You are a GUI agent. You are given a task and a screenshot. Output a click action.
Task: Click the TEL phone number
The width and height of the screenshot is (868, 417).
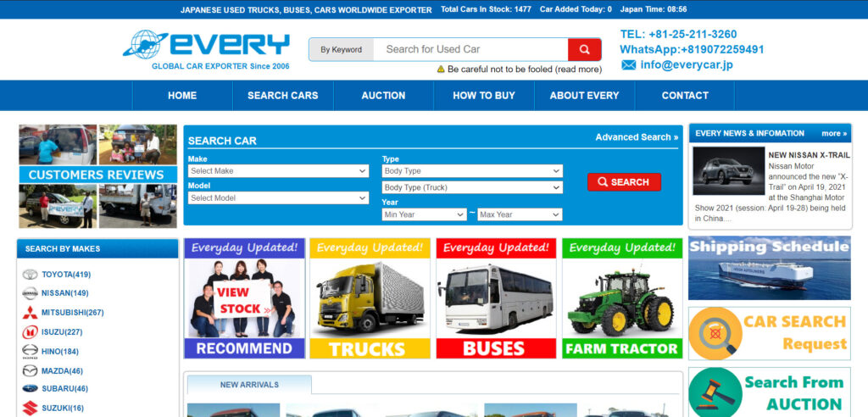tap(678, 34)
